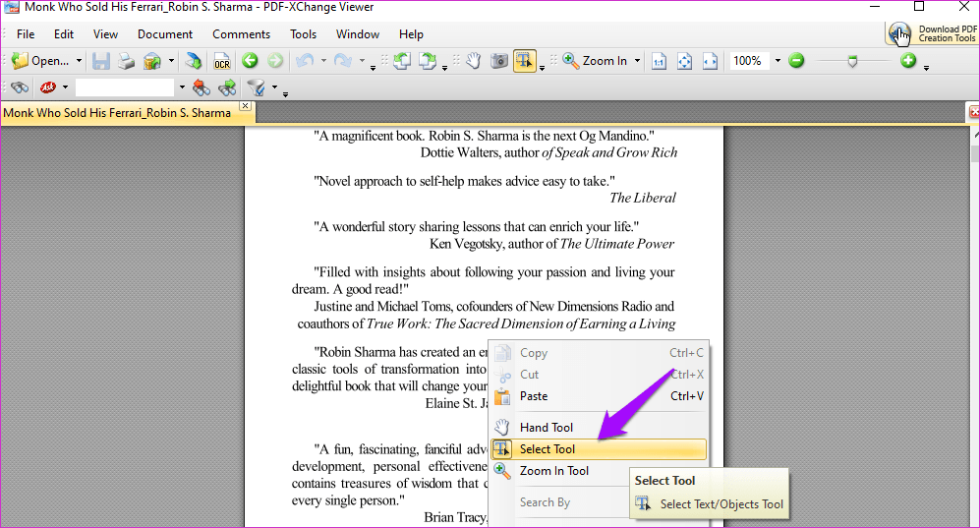980x528 pixels.
Task: Rotate page clockwise icon
Action: point(428,61)
